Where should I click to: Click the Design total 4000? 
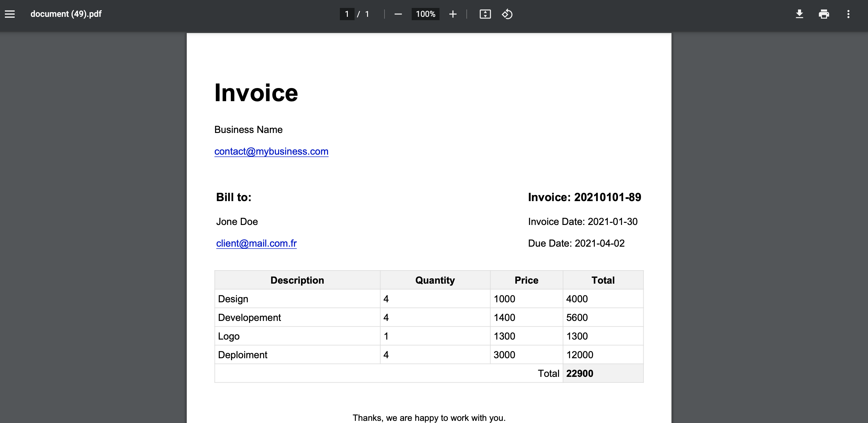pyautogui.click(x=577, y=299)
